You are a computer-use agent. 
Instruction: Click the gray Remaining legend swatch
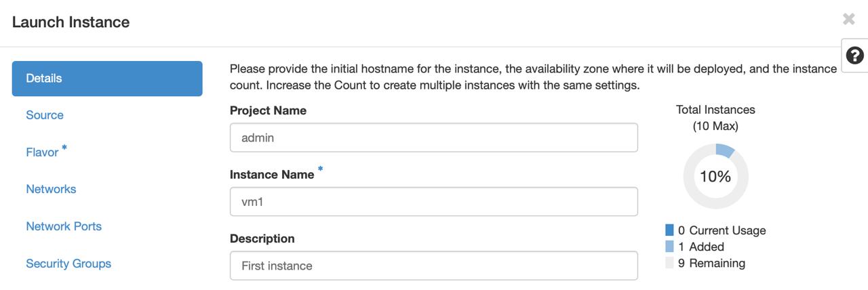pyautogui.click(x=670, y=263)
